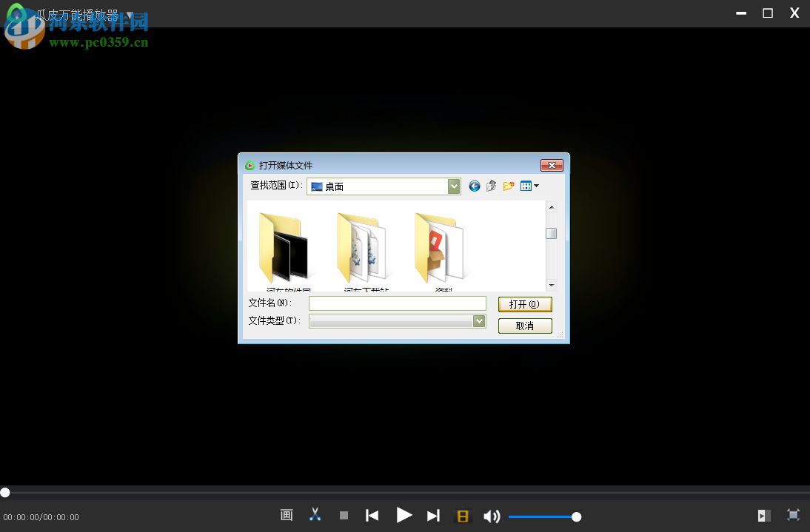Close the 打开媒体文件 dialog

click(552, 165)
